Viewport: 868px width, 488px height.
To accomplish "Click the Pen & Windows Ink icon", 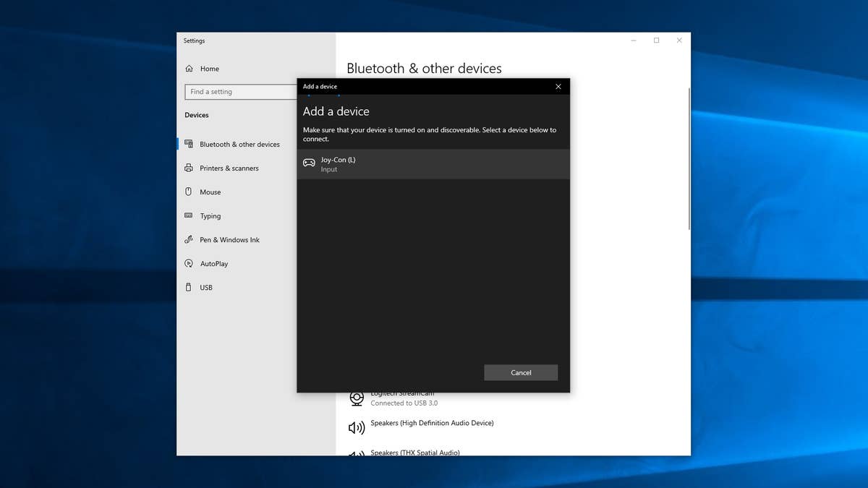I will tap(189, 239).
